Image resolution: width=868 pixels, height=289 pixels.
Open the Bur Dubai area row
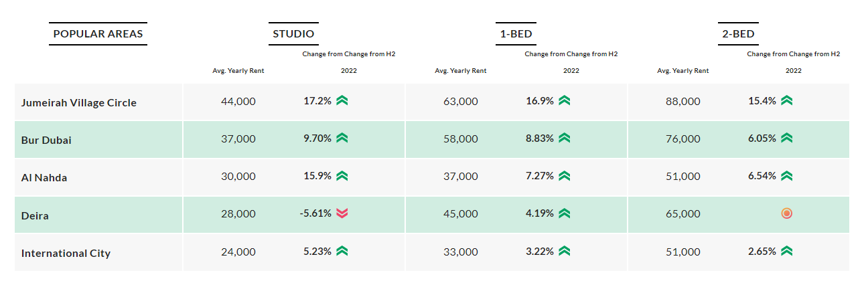pyautogui.click(x=46, y=140)
